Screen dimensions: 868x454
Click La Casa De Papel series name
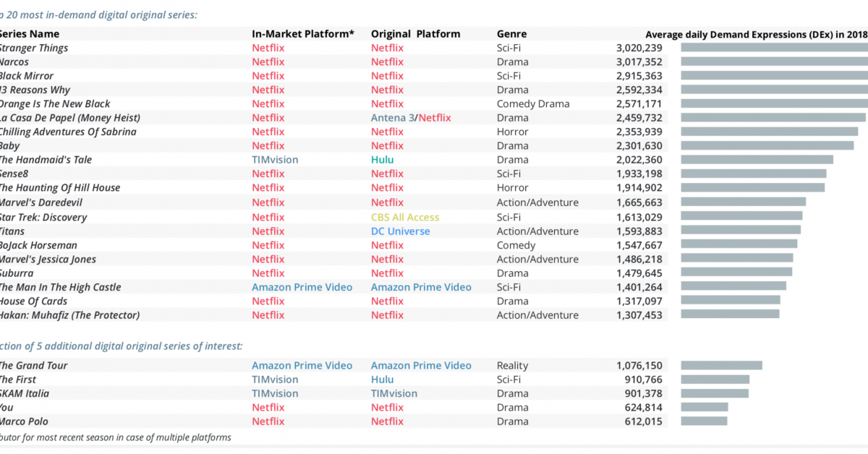coord(69,118)
